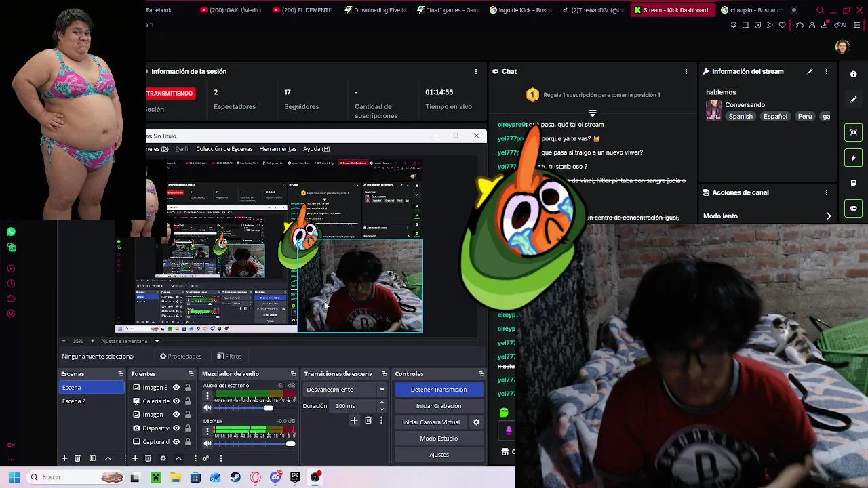868x488 pixels.
Task: Add a scene transition with plus icon
Action: click(x=354, y=420)
